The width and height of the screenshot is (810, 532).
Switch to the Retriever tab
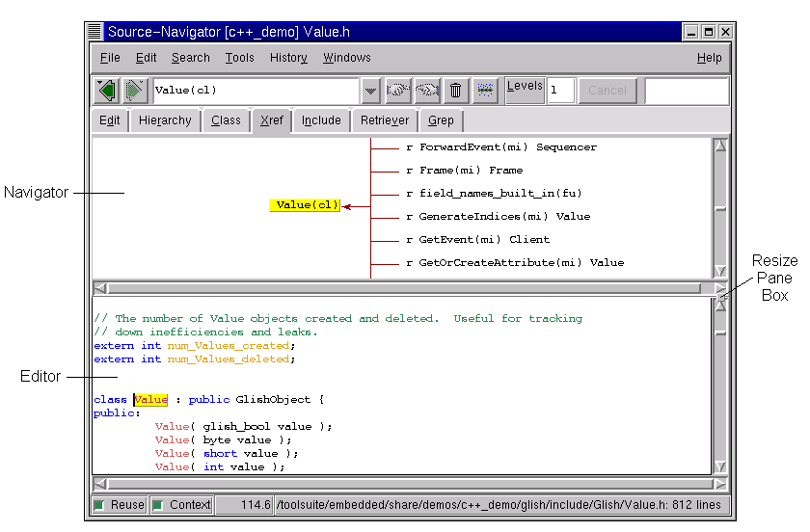(x=385, y=120)
